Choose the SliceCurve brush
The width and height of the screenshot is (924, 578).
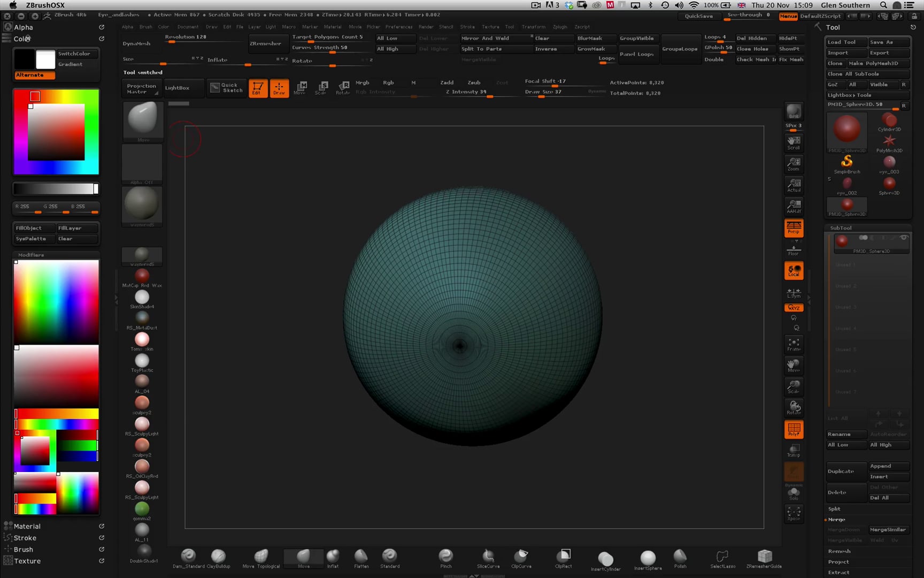tap(487, 557)
